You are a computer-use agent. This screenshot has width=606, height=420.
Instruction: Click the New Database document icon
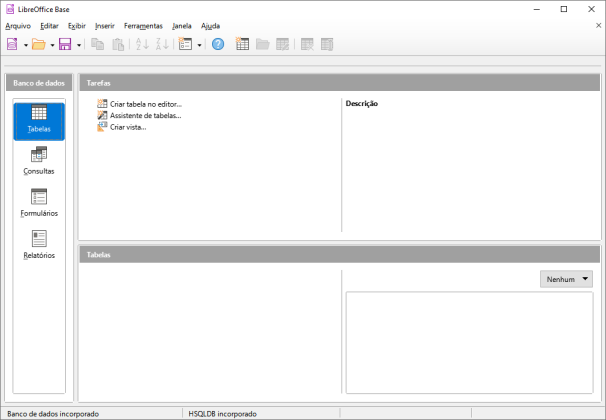(x=12, y=44)
